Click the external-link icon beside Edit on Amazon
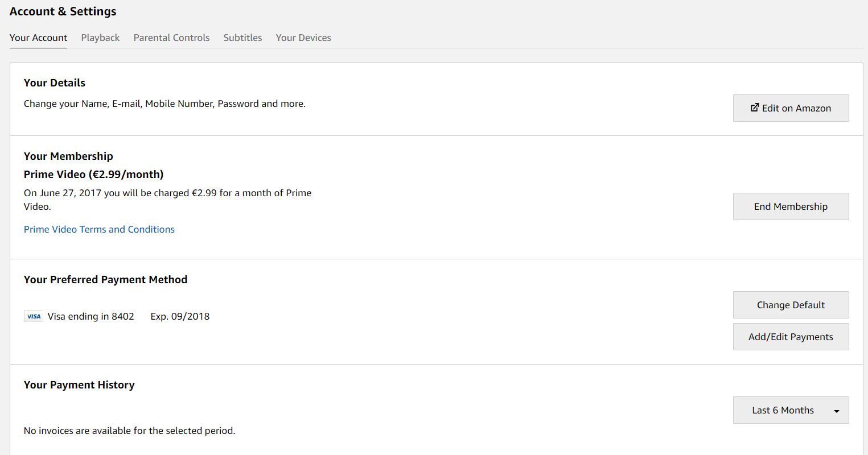Image resolution: width=868 pixels, height=455 pixels. click(755, 107)
